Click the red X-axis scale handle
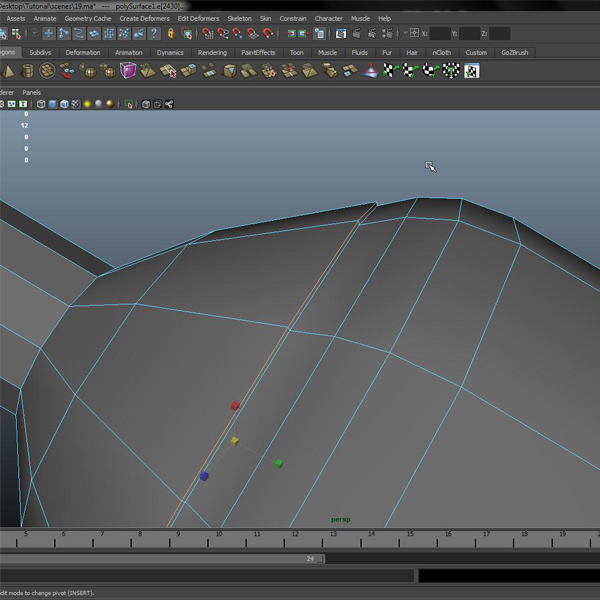The width and height of the screenshot is (600, 600). tap(235, 406)
